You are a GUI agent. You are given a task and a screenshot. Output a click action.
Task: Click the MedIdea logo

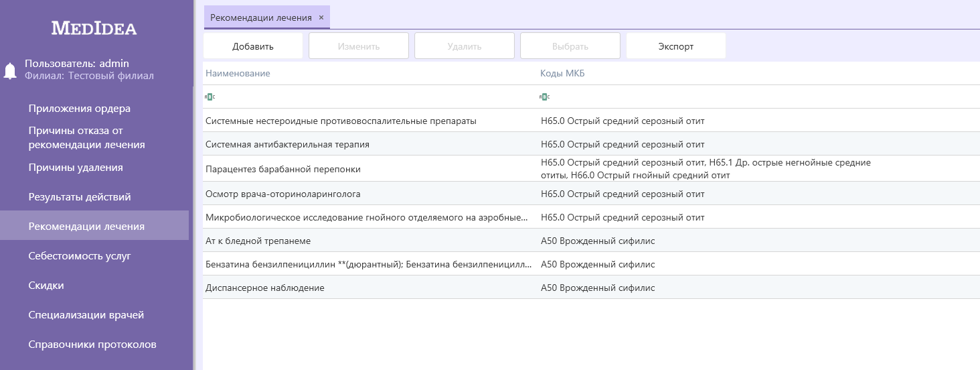[94, 28]
